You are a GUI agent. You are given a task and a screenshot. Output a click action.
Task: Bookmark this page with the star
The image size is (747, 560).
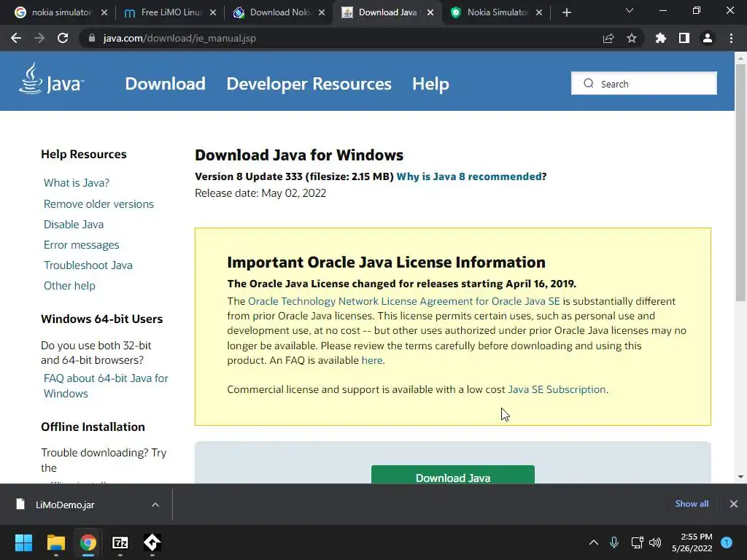coord(631,38)
